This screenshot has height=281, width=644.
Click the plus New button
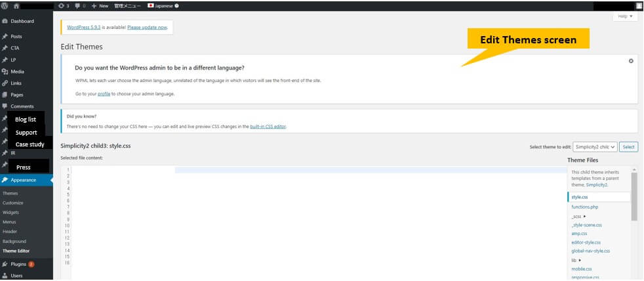tap(100, 6)
